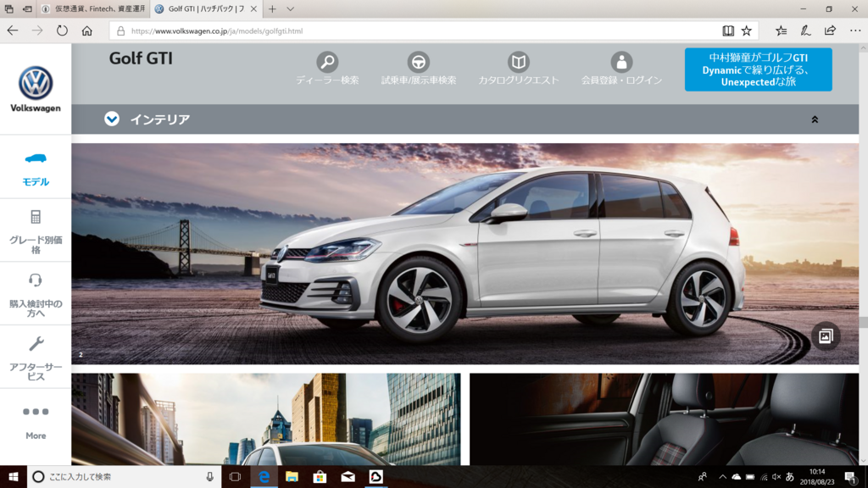Click the Cortana search box
The width and height of the screenshot is (868, 488).
(124, 477)
